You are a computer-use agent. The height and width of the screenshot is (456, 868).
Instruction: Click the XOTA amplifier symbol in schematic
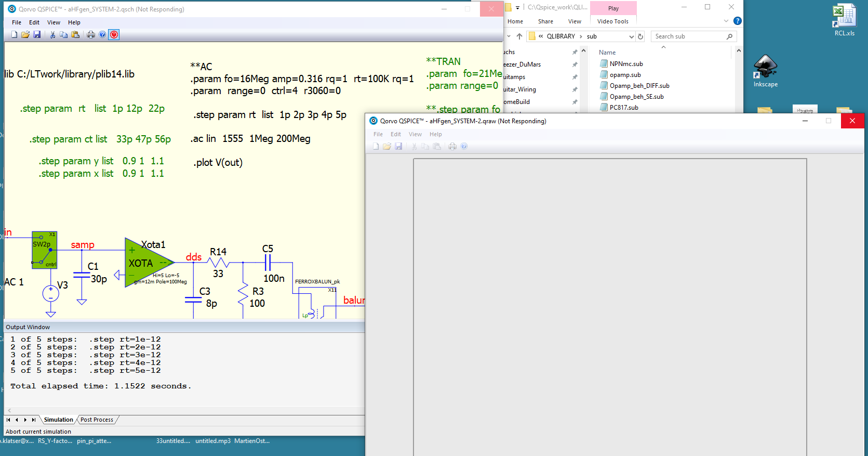click(150, 263)
